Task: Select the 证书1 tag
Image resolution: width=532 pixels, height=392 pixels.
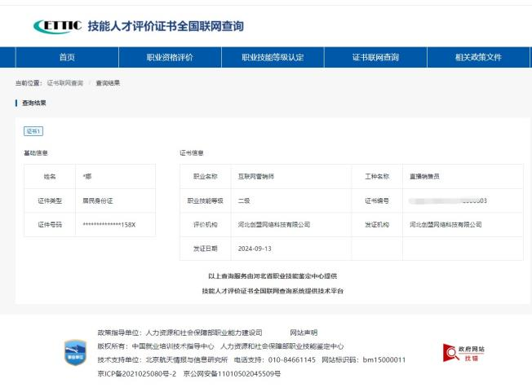Action: click(33, 130)
